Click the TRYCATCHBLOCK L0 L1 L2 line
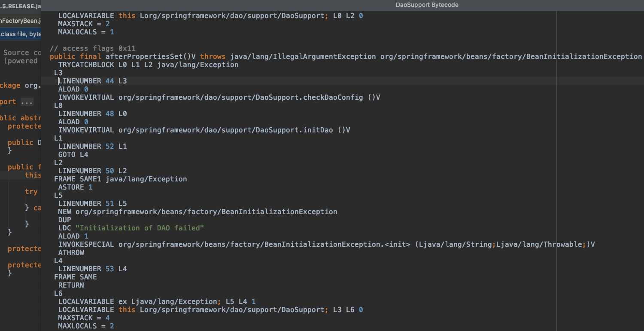644x331 pixels. click(148, 64)
